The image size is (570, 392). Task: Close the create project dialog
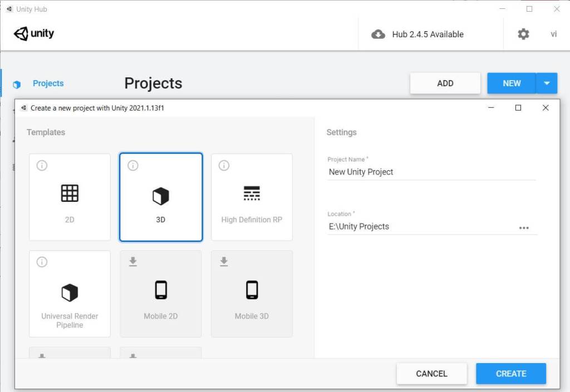(x=546, y=108)
